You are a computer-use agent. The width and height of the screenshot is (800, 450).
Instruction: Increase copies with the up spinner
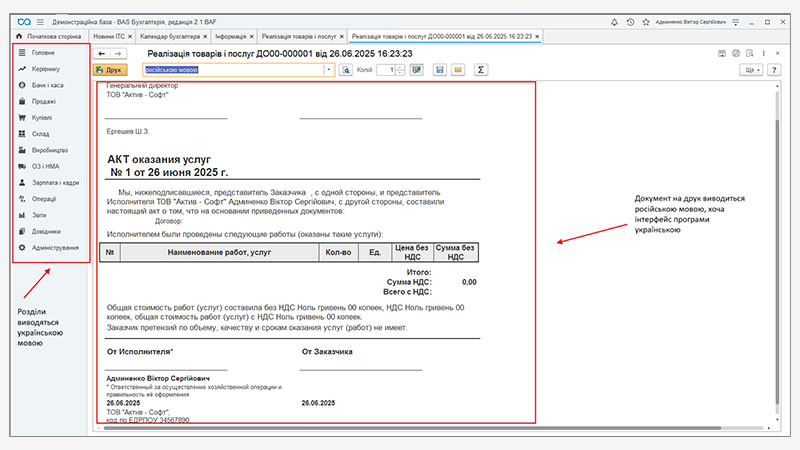(x=401, y=67)
